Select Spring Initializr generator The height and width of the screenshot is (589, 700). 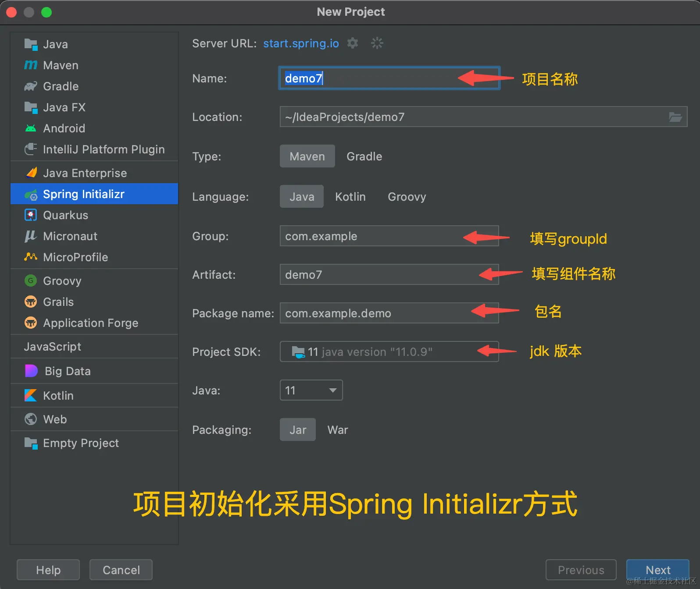coord(94,194)
